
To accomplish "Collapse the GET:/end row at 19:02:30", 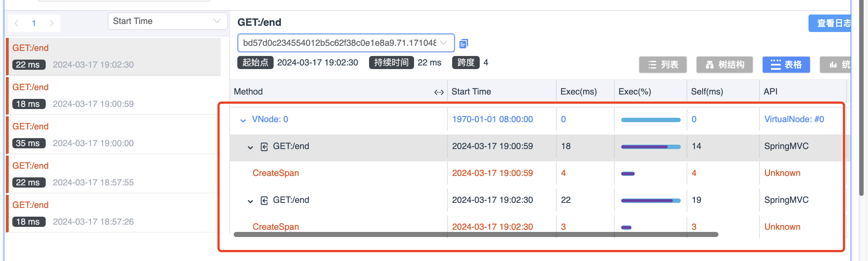I will pyautogui.click(x=250, y=201).
